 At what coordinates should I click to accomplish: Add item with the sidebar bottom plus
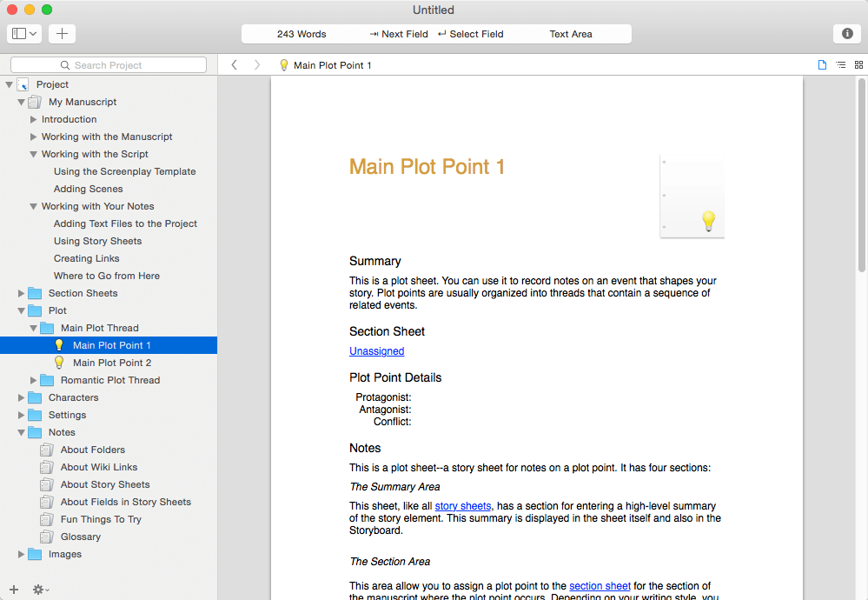coord(13,590)
